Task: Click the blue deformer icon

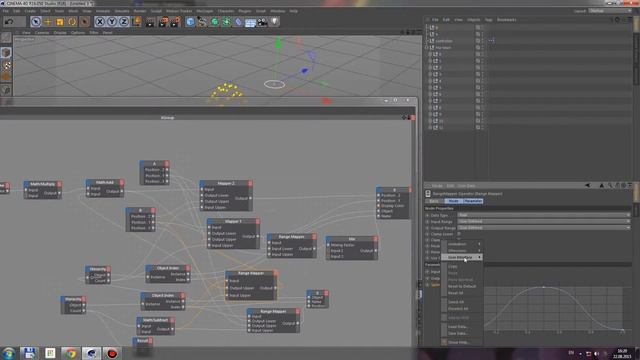Action: 238,22
